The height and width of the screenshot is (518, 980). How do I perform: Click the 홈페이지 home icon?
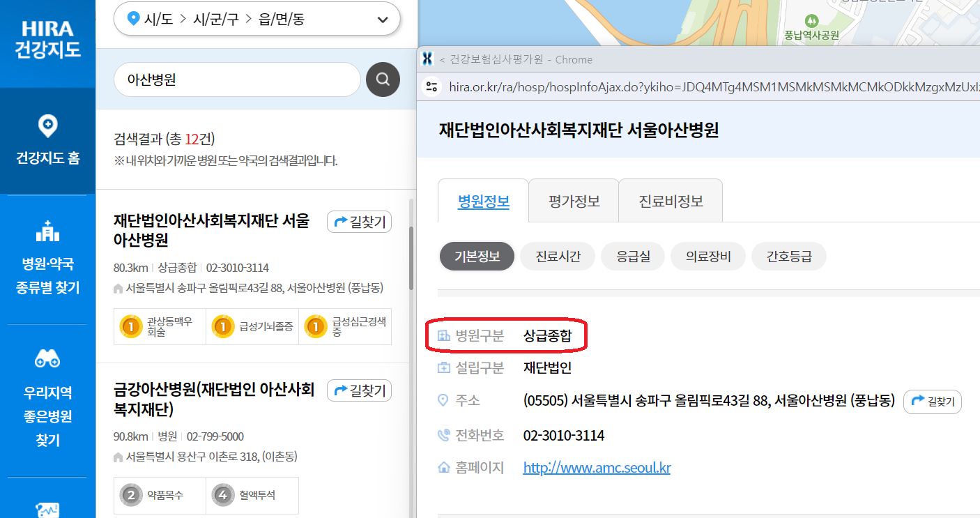click(x=443, y=468)
